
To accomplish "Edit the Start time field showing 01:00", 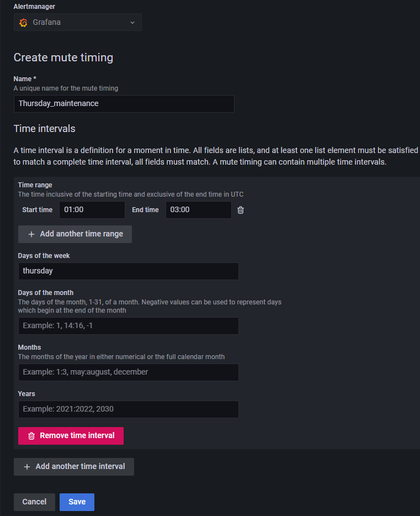I will click(x=92, y=210).
